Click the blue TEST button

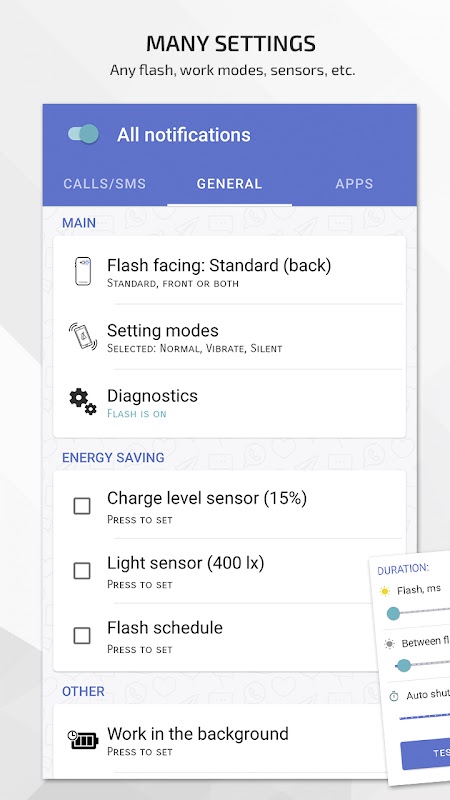point(426,754)
